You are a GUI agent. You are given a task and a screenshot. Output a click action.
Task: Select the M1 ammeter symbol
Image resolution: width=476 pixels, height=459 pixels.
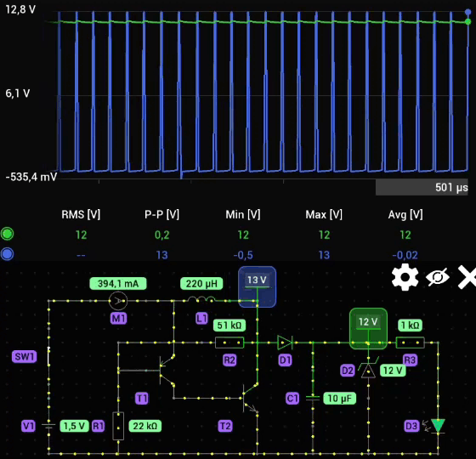[x=118, y=301]
